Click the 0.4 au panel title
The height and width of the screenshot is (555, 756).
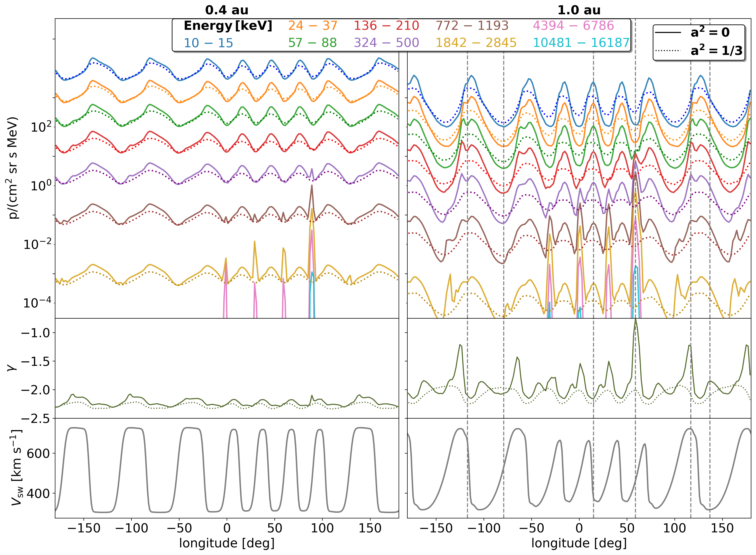[x=227, y=10]
